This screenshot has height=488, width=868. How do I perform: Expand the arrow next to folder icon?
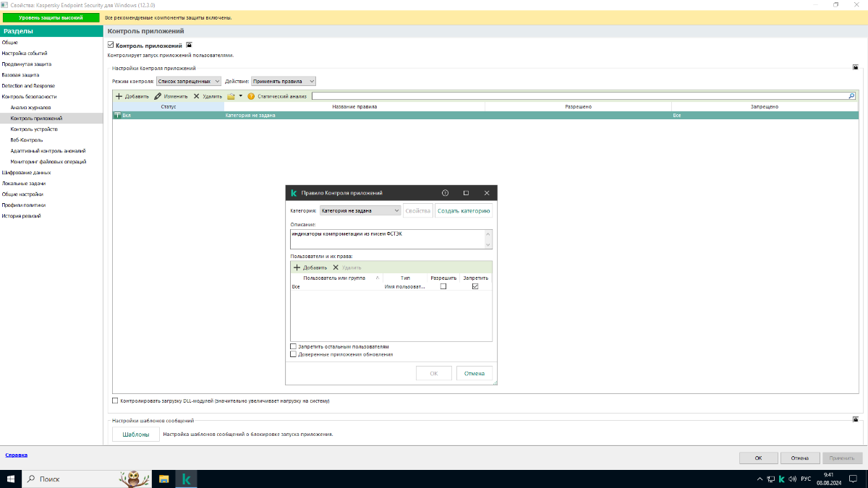pyautogui.click(x=241, y=96)
